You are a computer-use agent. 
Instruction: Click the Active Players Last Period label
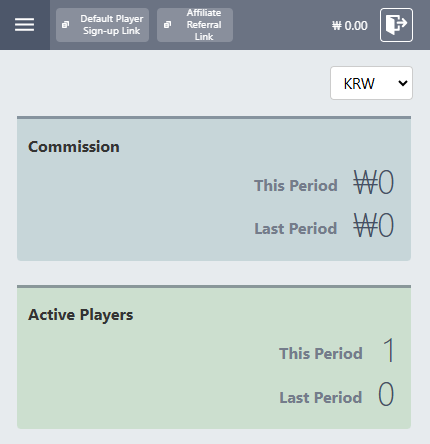321,397
